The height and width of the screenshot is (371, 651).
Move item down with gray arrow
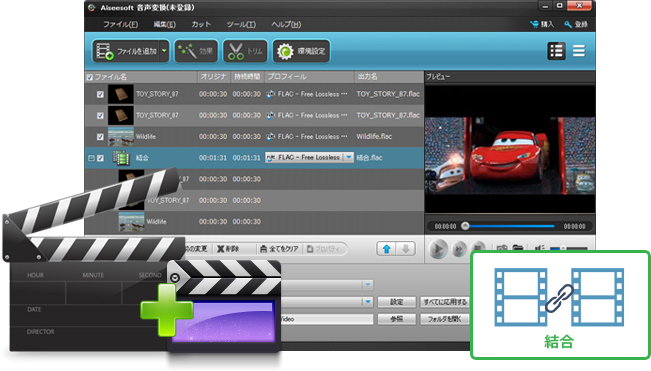tap(406, 249)
